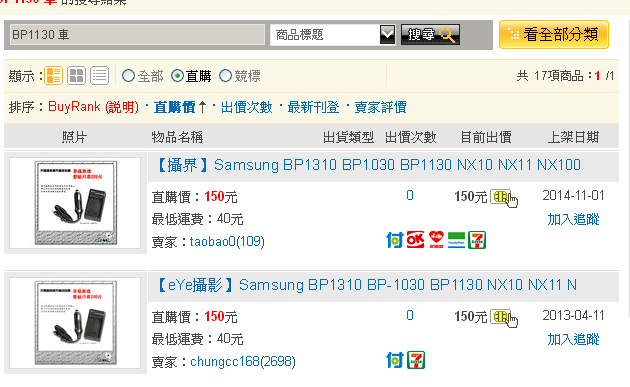The image size is (630, 387).
Task: Click blue 付 payment icon in taobao0 row
Action: point(395,240)
